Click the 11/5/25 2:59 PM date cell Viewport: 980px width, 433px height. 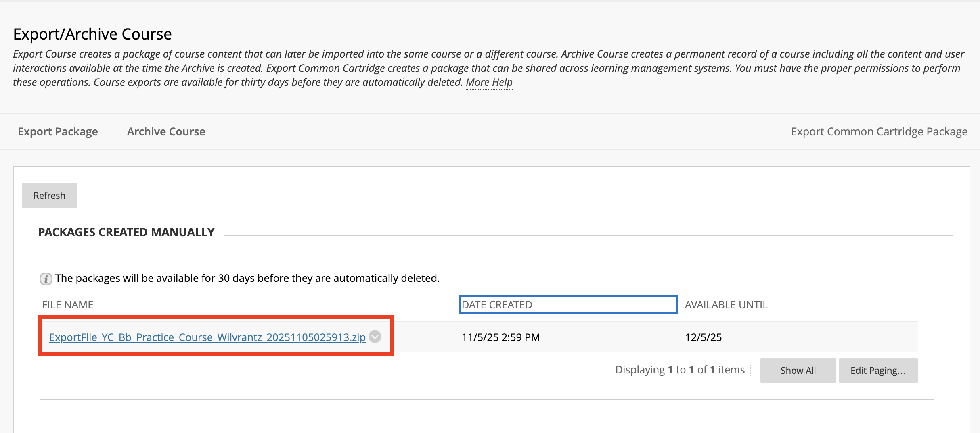click(x=500, y=337)
